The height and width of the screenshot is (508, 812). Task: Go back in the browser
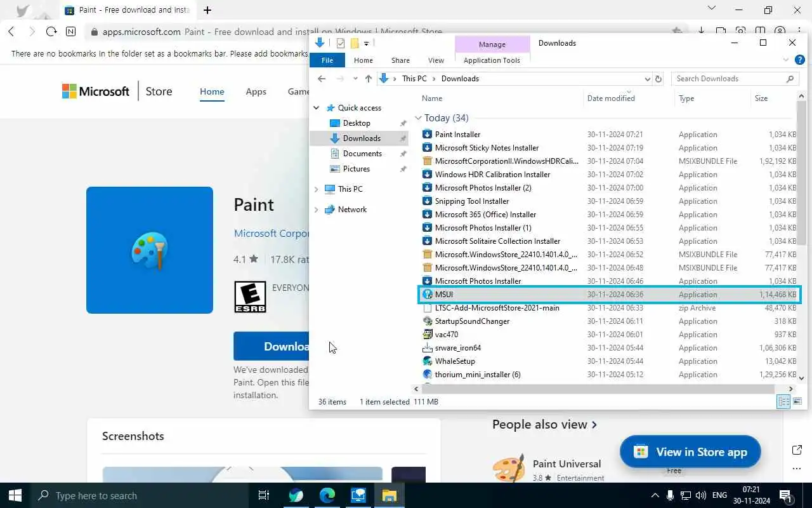point(11,31)
